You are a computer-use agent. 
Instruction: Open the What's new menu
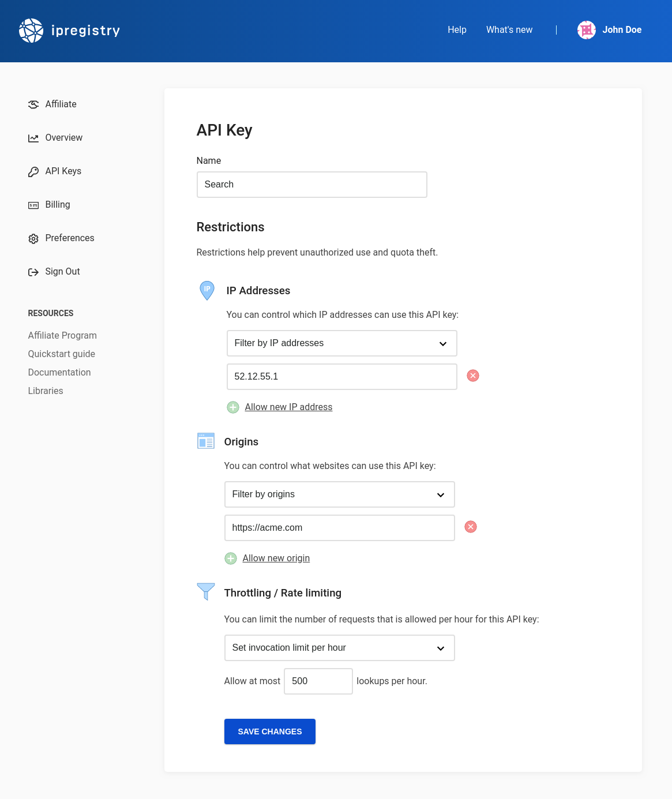[509, 29]
